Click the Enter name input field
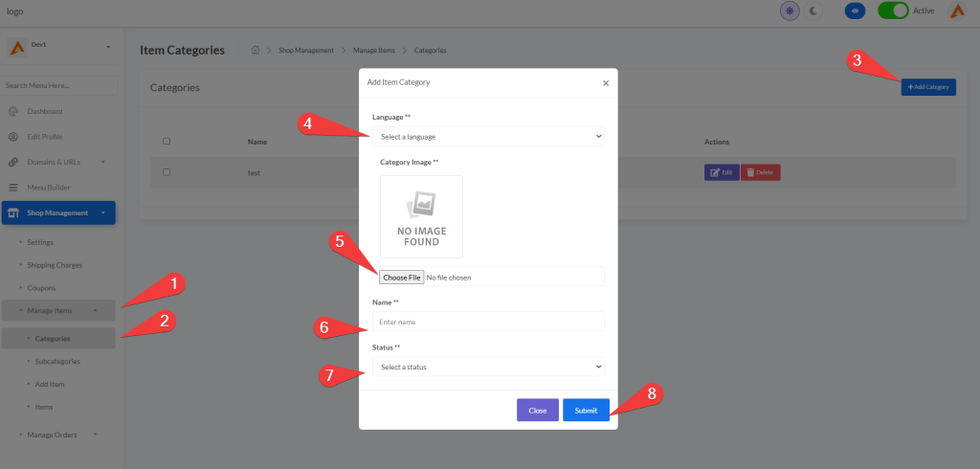 488,322
